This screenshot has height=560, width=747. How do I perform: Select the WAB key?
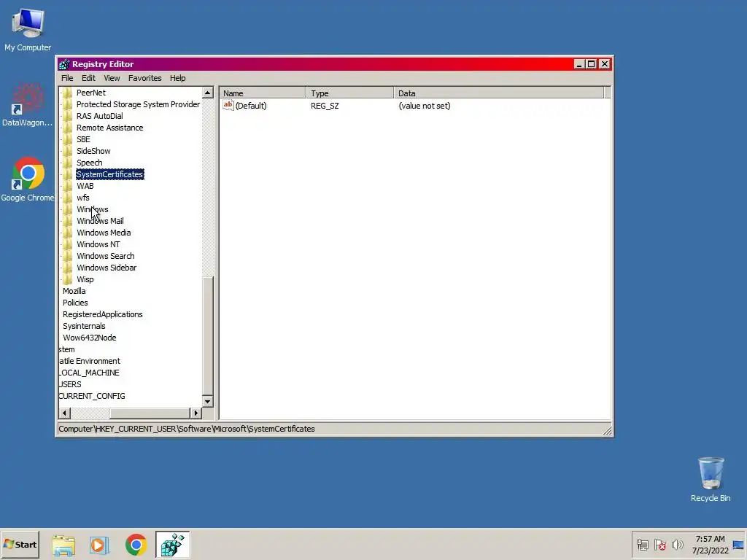(x=85, y=186)
